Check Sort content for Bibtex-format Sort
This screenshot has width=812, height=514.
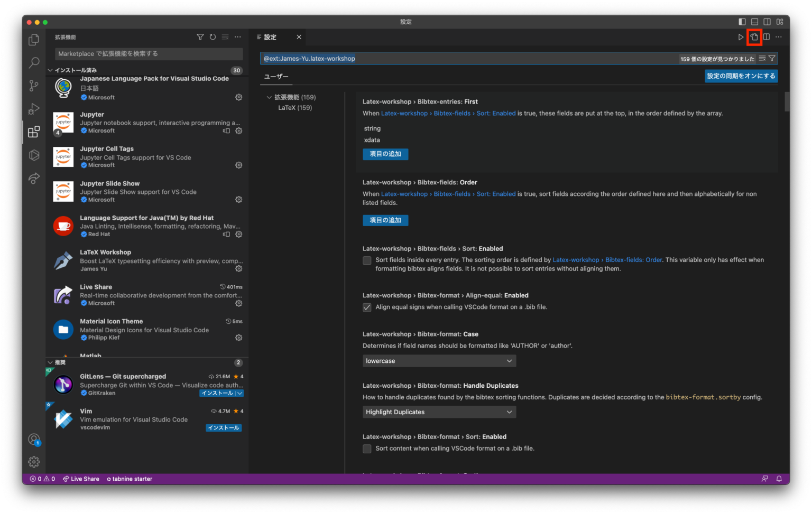[x=367, y=448]
